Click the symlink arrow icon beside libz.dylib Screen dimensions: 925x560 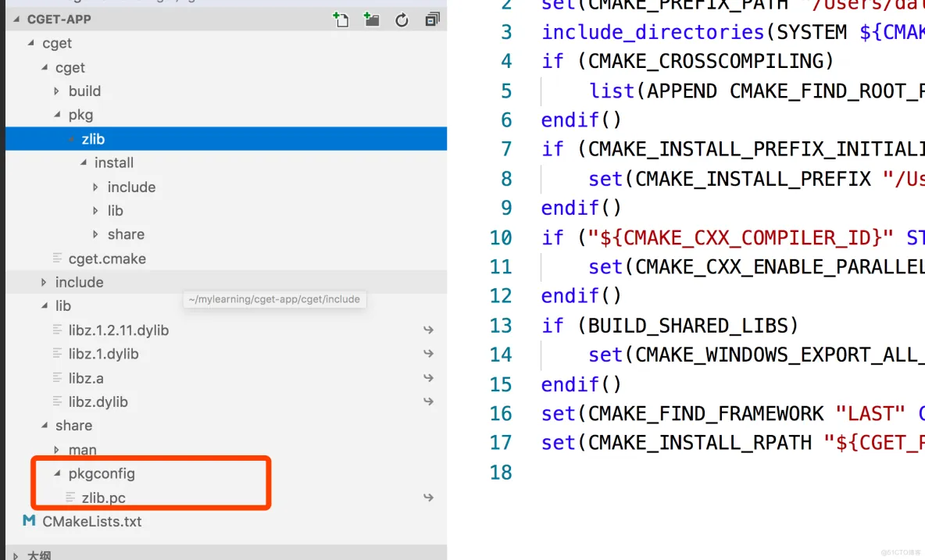[428, 401]
